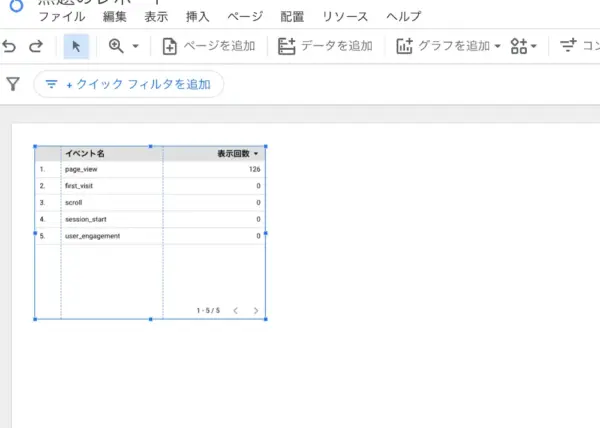Click the undo arrow icon
The image size is (600, 428).
click(x=9, y=46)
